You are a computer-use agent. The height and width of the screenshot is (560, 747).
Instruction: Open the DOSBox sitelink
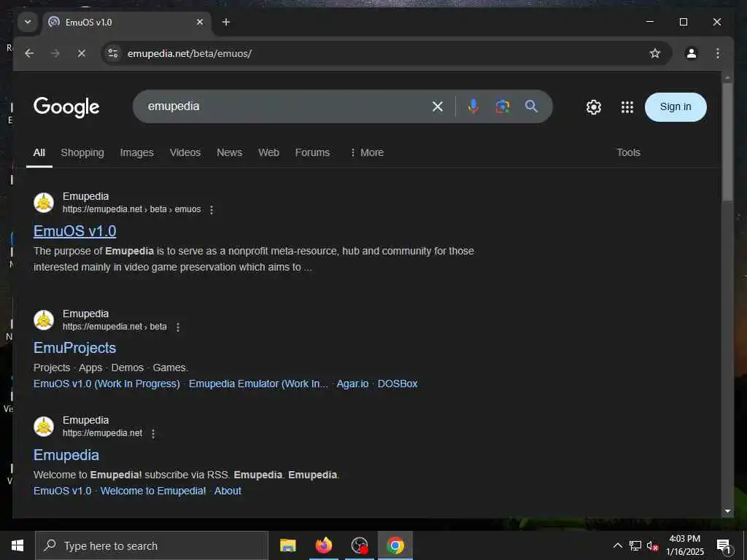click(398, 384)
